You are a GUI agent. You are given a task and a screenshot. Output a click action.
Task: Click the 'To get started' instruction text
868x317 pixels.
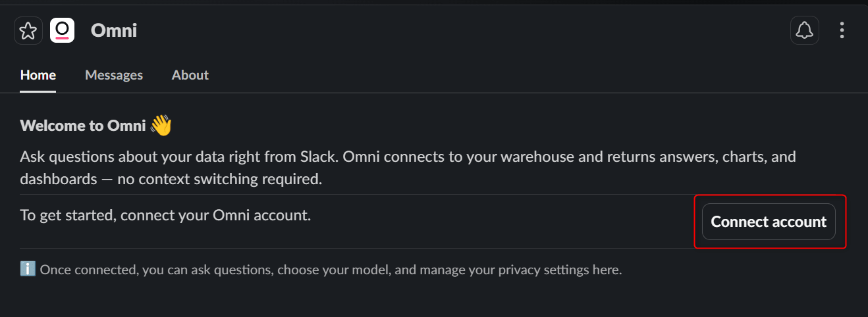point(165,214)
